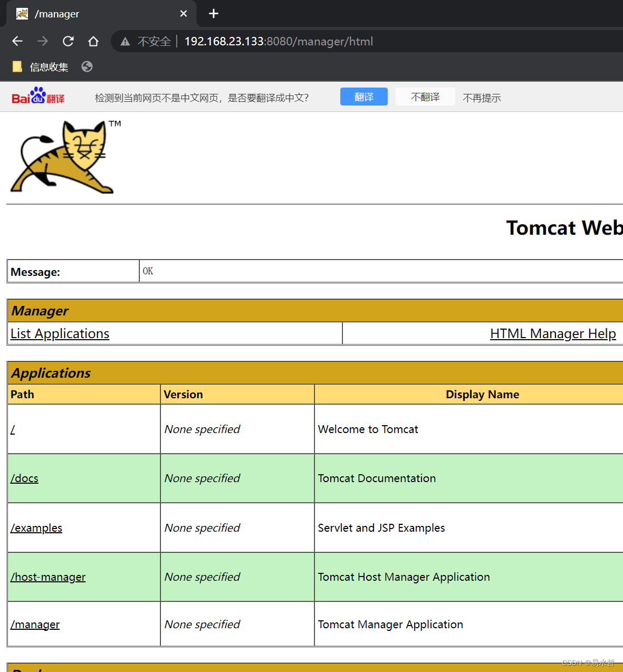Click the not secure warning icon

click(x=125, y=42)
